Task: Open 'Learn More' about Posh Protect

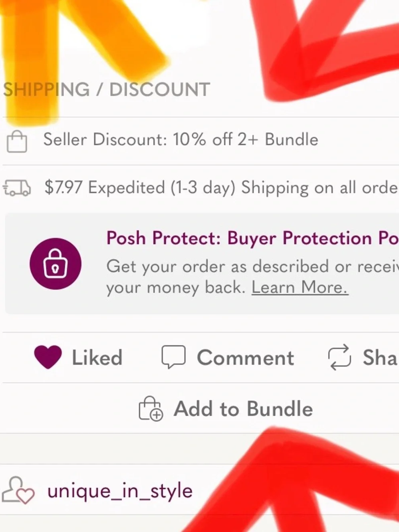Action: point(300,287)
